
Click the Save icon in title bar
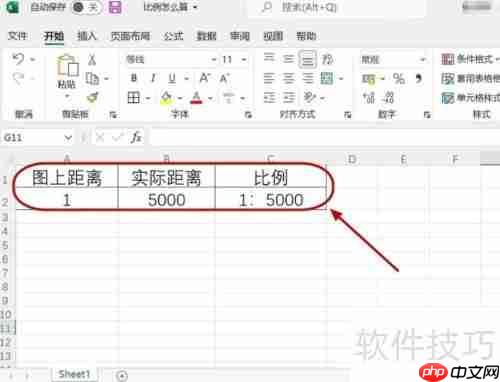pos(115,7)
